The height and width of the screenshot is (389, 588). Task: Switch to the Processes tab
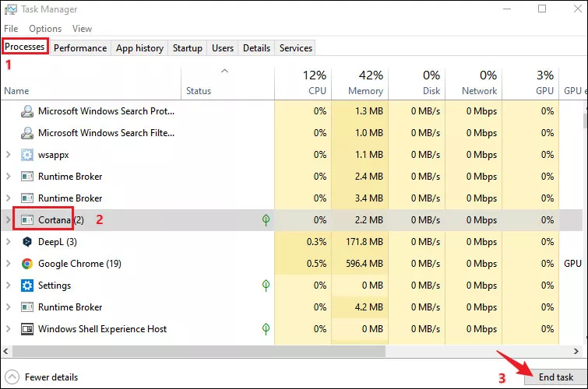(25, 47)
